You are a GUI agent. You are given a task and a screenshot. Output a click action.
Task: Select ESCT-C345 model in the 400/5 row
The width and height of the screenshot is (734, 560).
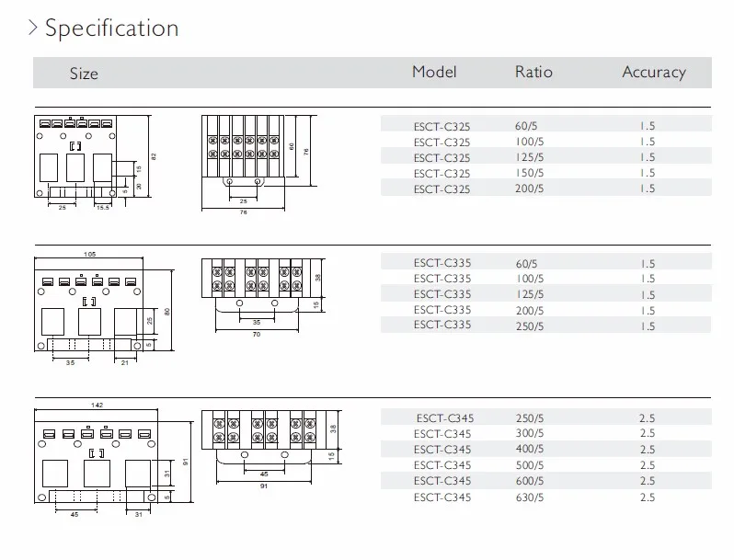(442, 450)
